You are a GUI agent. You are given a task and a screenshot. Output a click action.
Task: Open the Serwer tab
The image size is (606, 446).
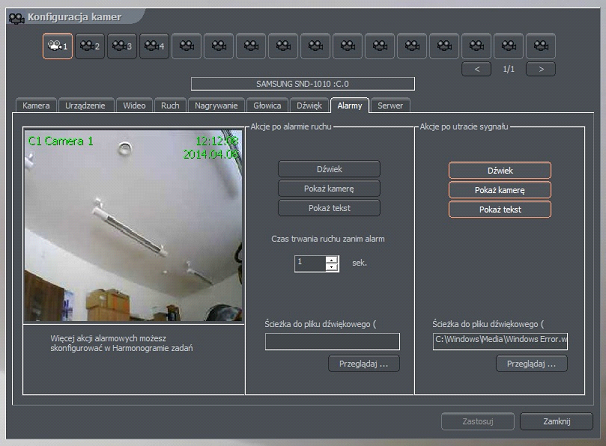click(391, 105)
